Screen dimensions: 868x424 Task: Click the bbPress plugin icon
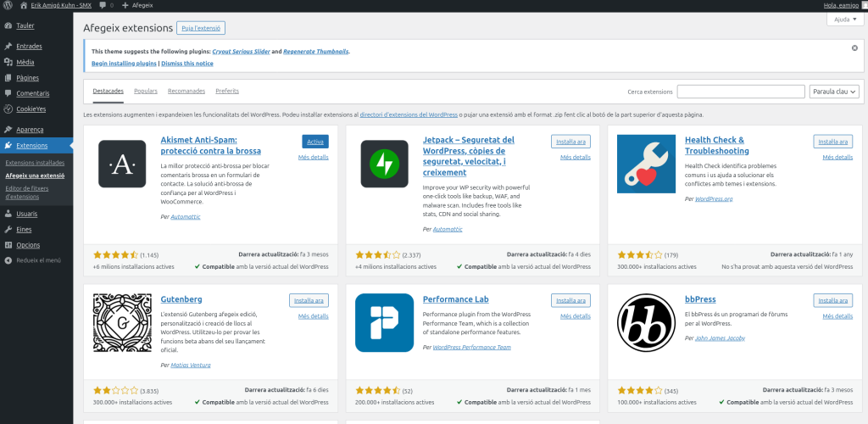click(x=646, y=322)
